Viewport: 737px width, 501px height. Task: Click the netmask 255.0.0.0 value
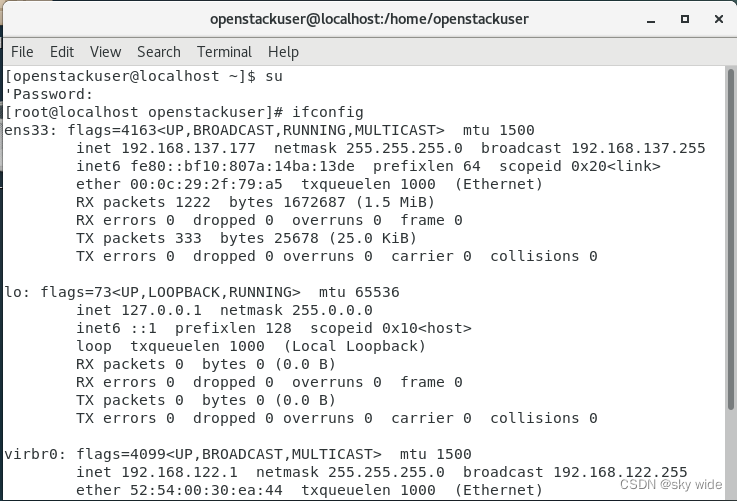(332, 310)
